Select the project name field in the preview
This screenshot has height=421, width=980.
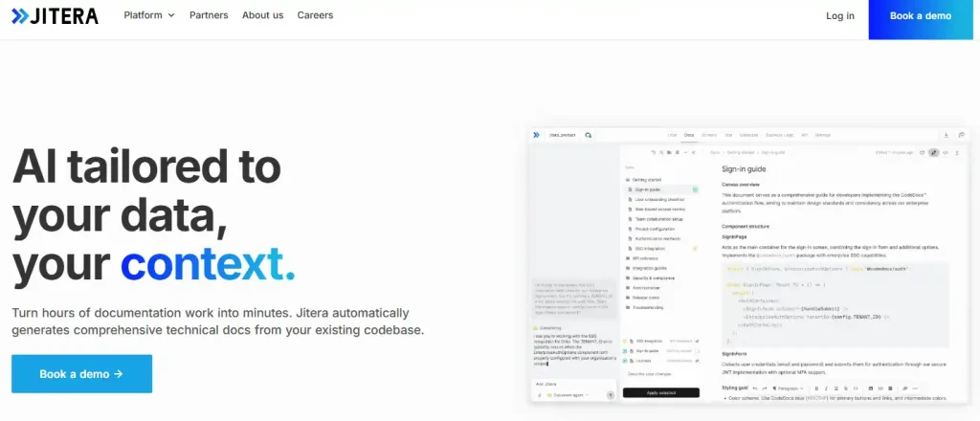(x=562, y=135)
